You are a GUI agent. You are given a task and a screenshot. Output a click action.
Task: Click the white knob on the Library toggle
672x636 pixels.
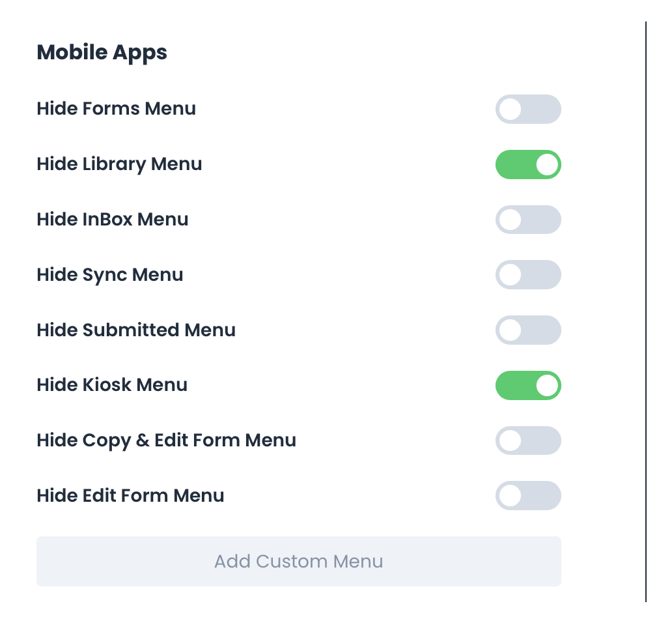(547, 164)
